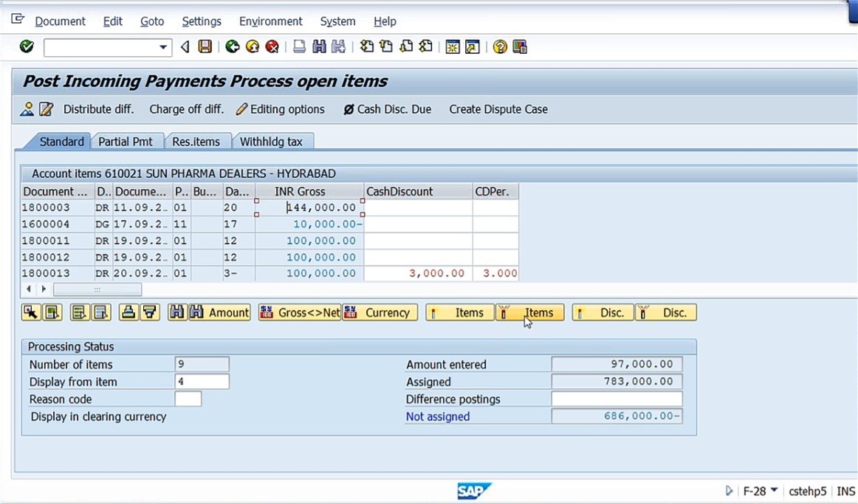Click the Print icon in toolbar
This screenshot has height=504, width=858.
299,47
